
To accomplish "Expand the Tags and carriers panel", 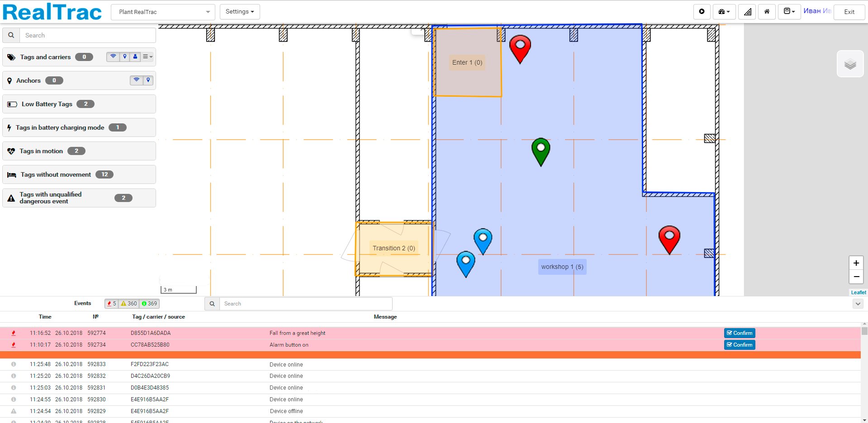I will pos(79,57).
